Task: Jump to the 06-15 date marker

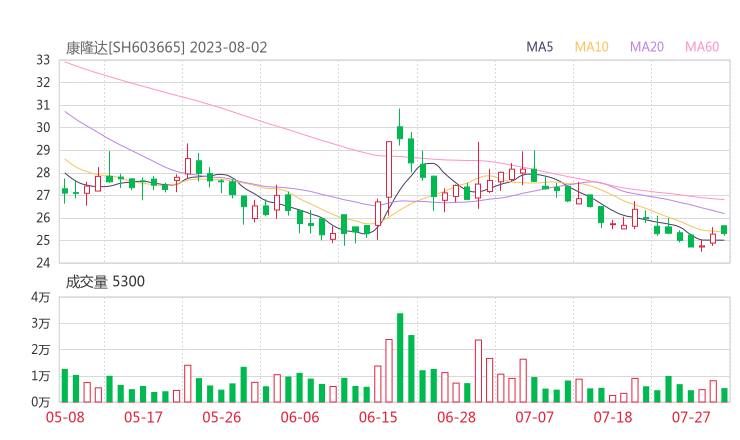Action: tap(378, 417)
